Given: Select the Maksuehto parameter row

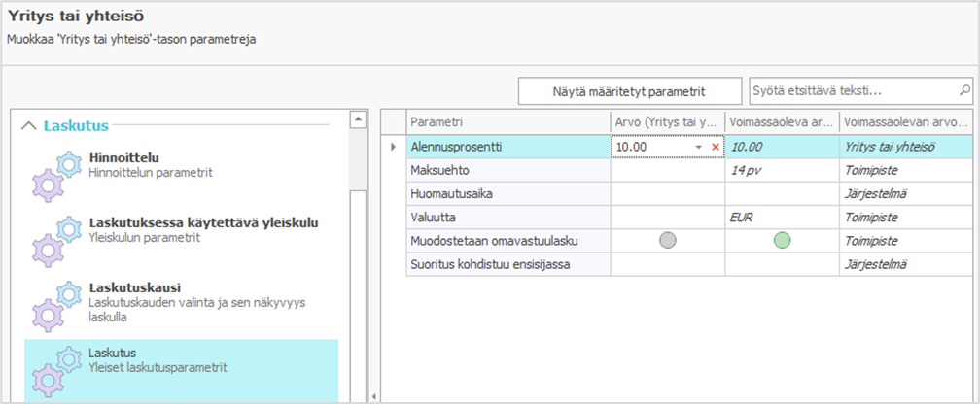Looking at the screenshot, I should pyautogui.click(x=507, y=170).
